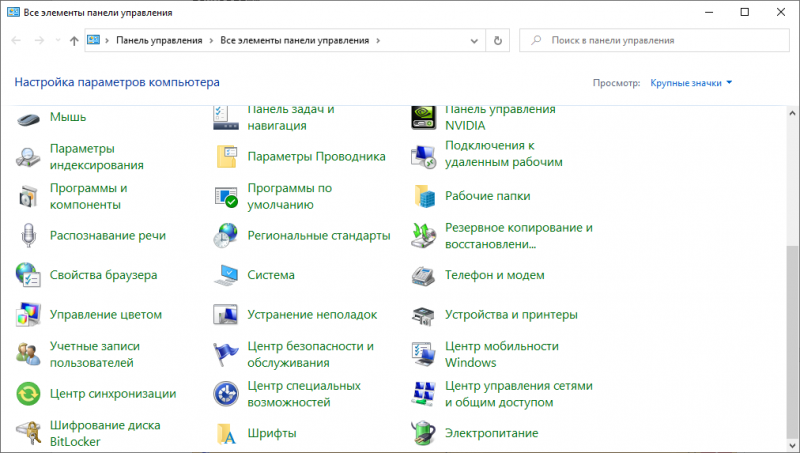Focus the Control Panel search field
This screenshot has width=800, height=453.
[654, 40]
